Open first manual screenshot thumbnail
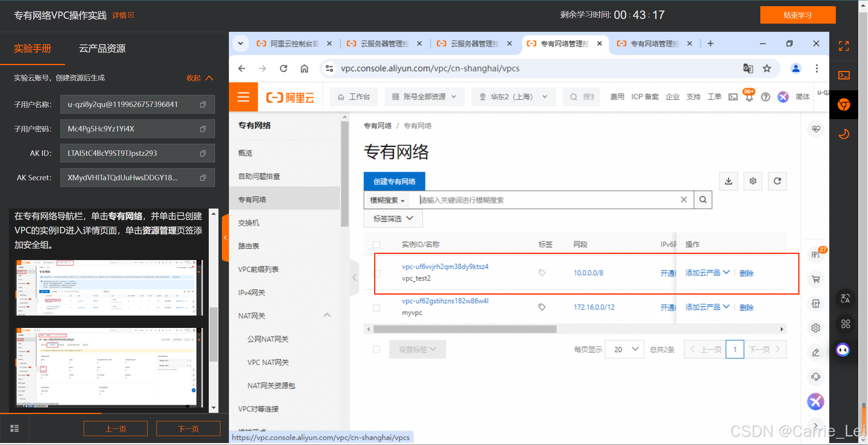 (109, 288)
